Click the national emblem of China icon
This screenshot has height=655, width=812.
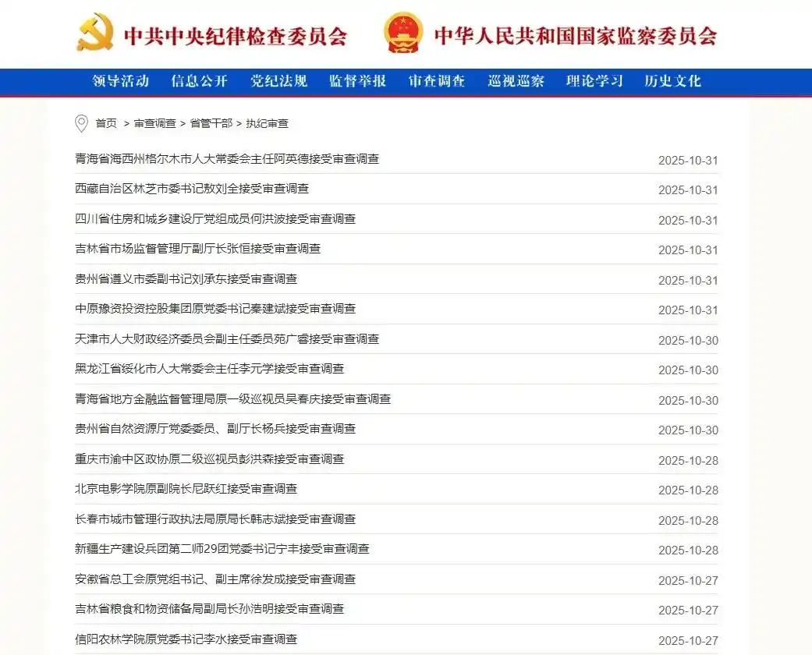click(403, 34)
